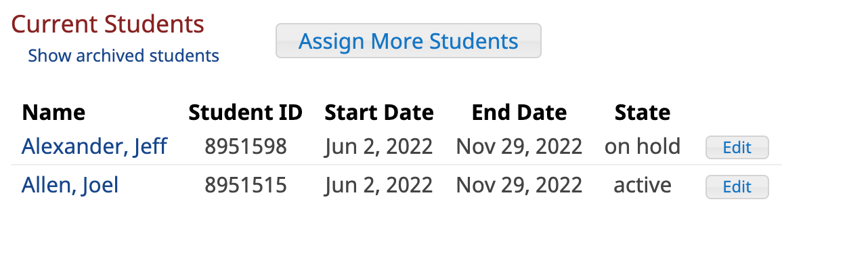Click the Student ID column header

coord(246,112)
